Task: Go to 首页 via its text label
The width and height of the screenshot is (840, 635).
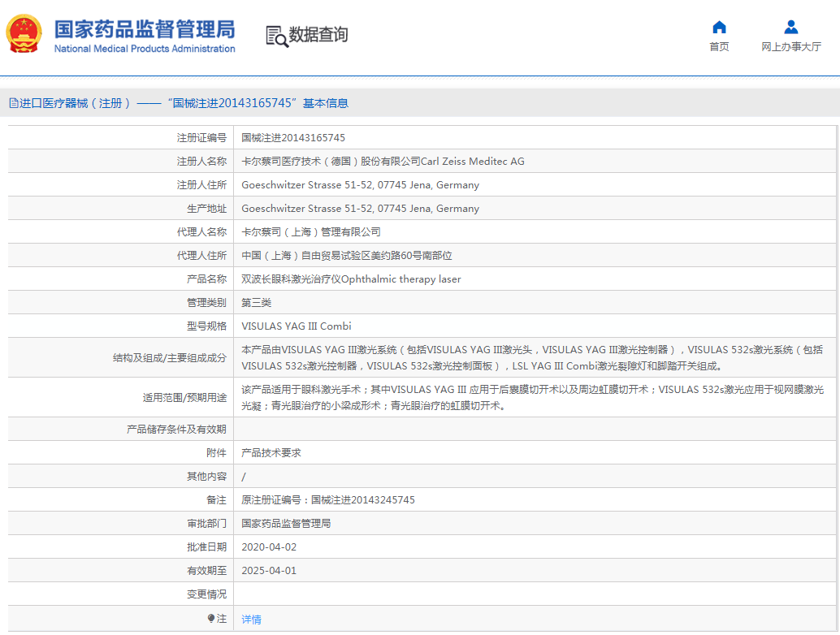Action: (719, 47)
